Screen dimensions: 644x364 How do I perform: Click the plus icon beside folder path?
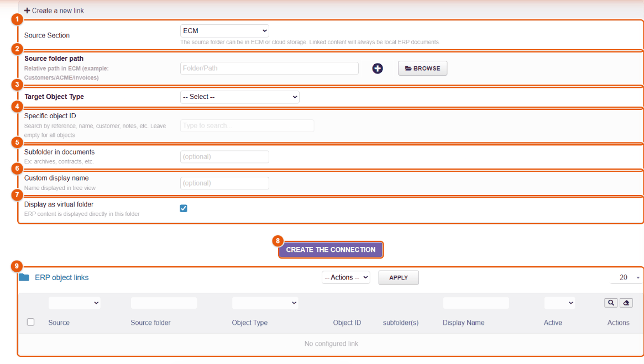coord(378,68)
